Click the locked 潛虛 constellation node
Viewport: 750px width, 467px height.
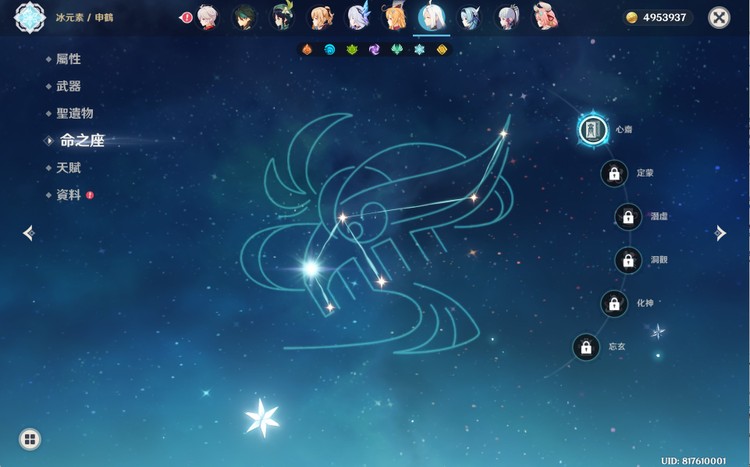628,217
